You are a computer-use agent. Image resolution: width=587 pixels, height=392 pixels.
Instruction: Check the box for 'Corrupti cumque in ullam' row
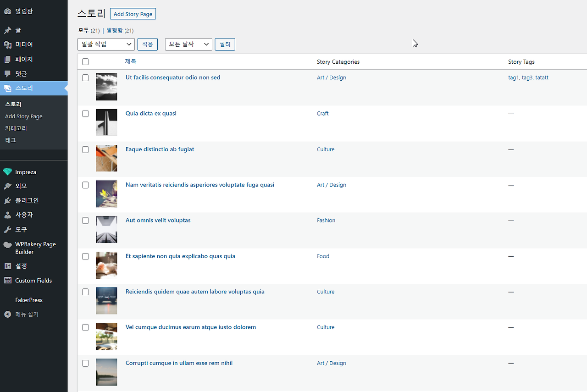point(85,363)
